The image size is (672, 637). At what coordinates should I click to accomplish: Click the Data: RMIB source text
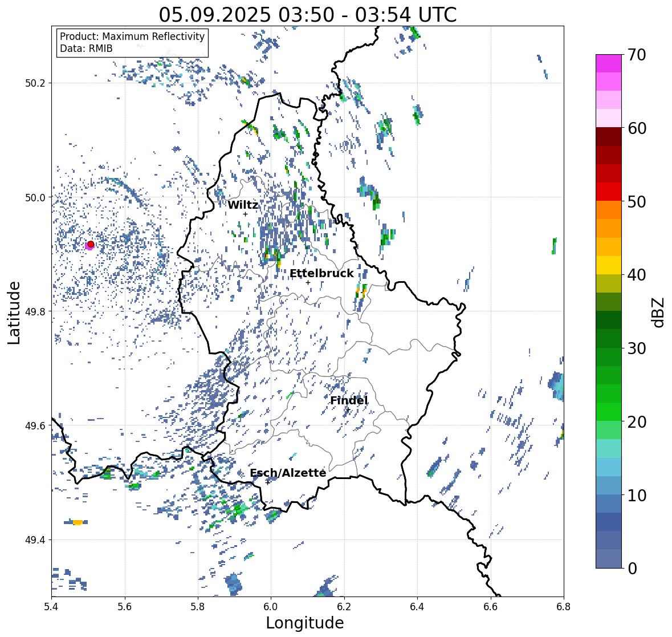(x=86, y=48)
